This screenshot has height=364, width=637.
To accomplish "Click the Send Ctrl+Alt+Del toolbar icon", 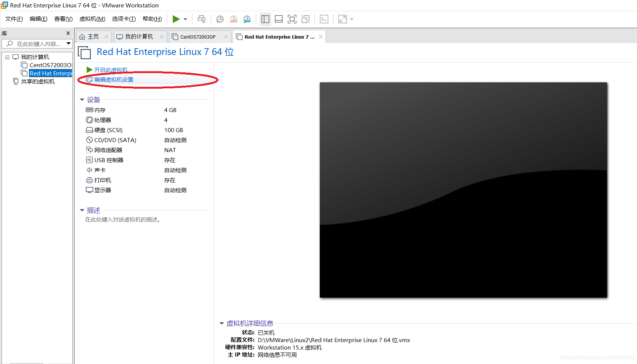I will 201,19.
